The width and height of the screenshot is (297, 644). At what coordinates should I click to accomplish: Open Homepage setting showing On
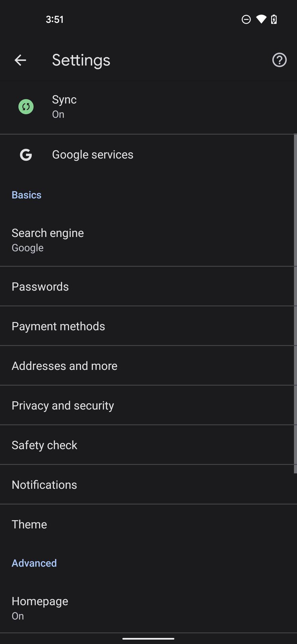40,608
